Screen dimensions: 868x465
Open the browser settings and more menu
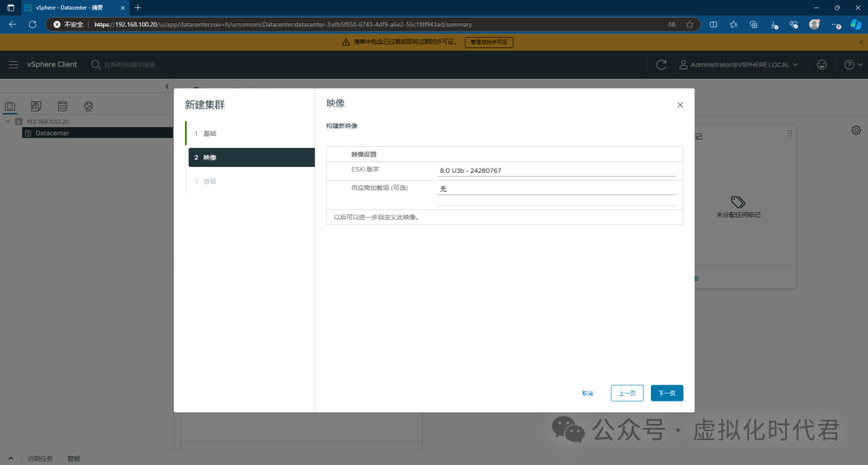click(836, 24)
